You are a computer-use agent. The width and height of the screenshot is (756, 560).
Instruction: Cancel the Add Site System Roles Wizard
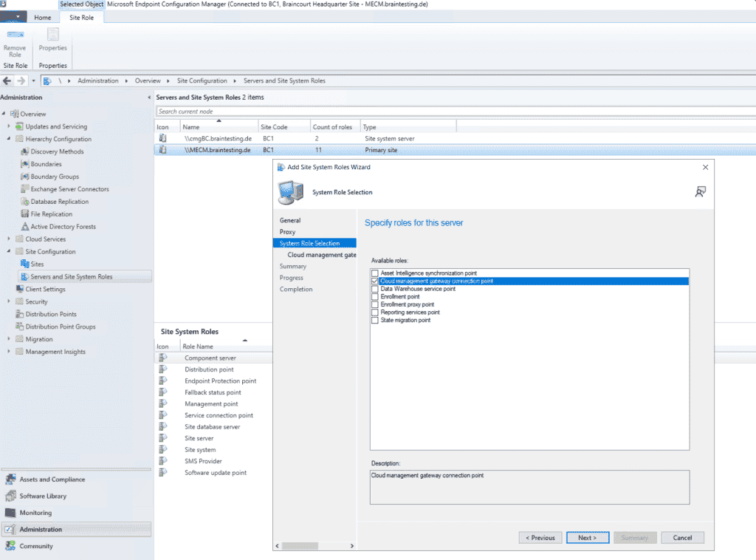(682, 537)
